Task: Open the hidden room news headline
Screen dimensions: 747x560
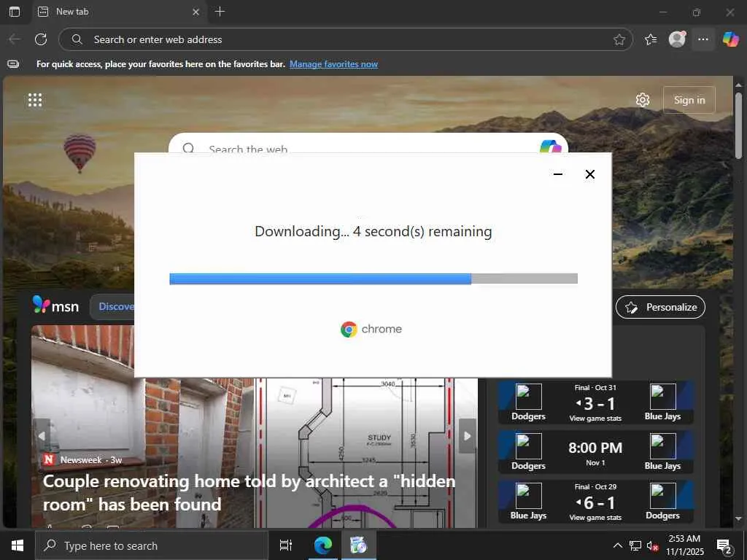Action: pyautogui.click(x=249, y=492)
